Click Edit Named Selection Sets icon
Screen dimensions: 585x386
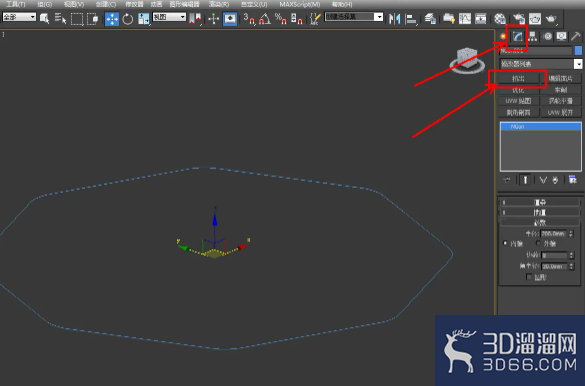point(315,18)
